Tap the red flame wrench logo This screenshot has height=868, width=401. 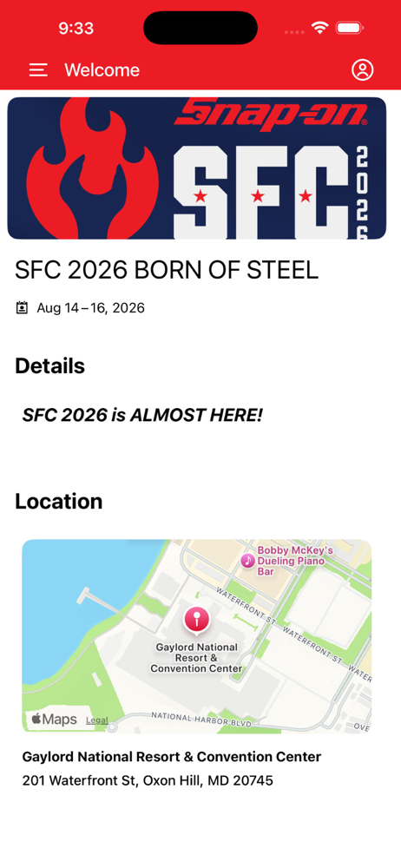[x=92, y=169]
